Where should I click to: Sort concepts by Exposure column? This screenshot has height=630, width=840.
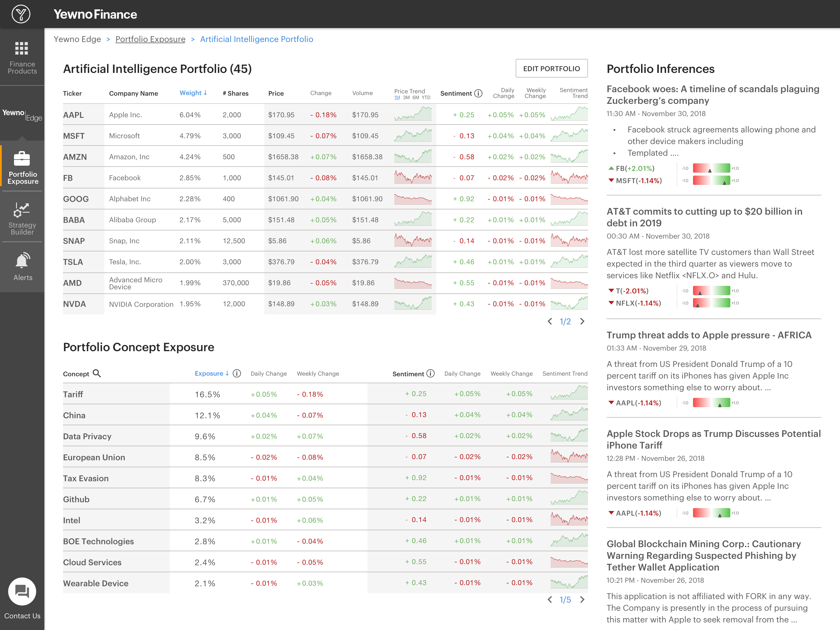tap(212, 373)
